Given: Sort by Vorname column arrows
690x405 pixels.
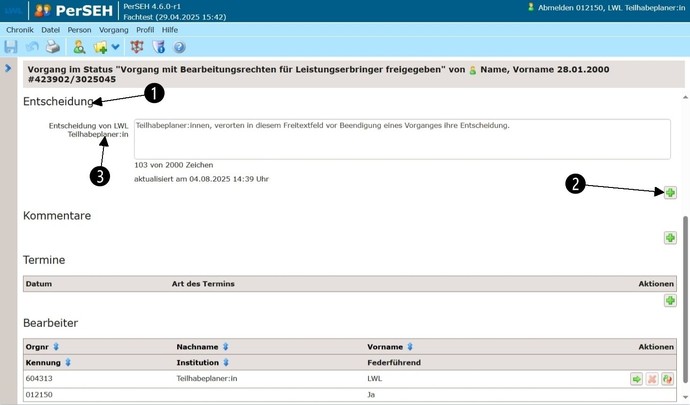Looking at the screenshot, I should (410, 346).
